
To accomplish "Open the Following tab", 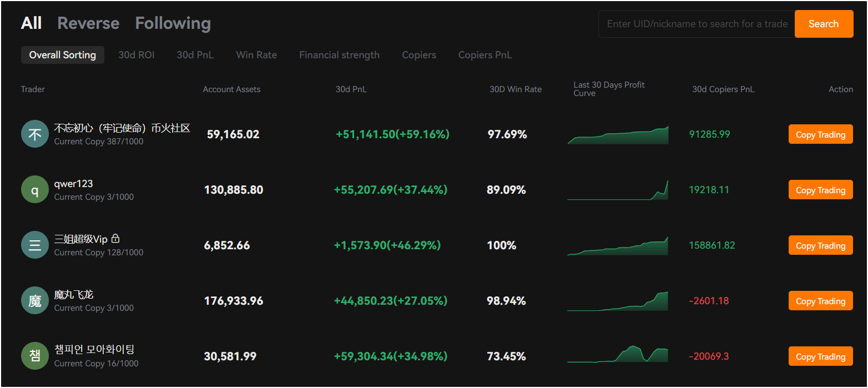I will (173, 23).
